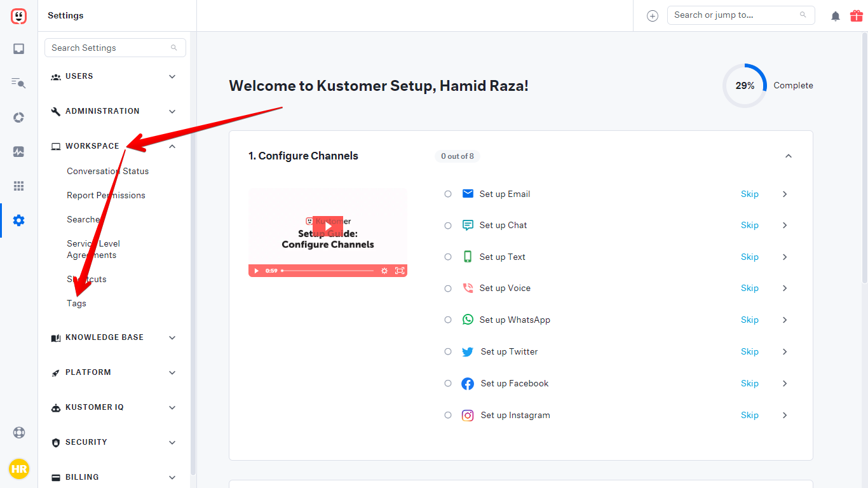The image size is (868, 488).
Task: Mark Set up Email radio circle
Action: pos(448,194)
